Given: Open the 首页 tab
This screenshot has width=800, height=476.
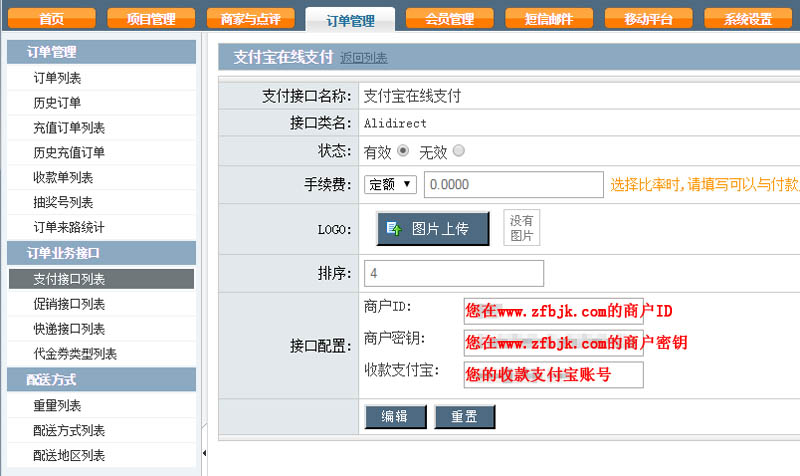Looking at the screenshot, I should [52, 19].
